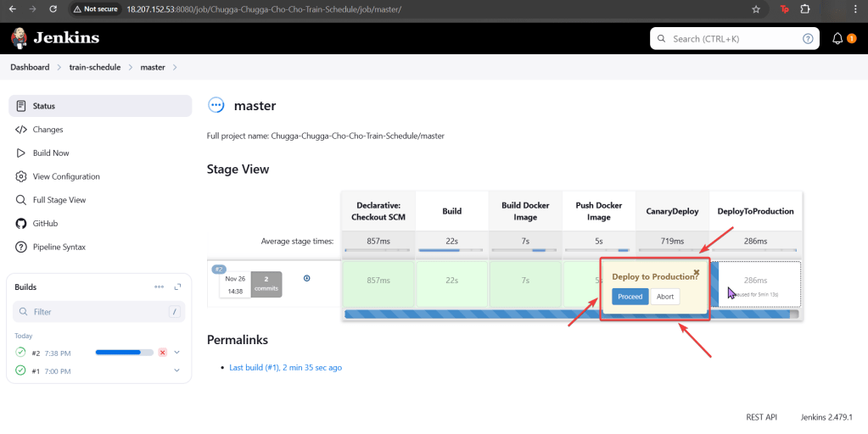Open the notifications bell
The width and height of the screenshot is (868, 434).
tap(837, 38)
